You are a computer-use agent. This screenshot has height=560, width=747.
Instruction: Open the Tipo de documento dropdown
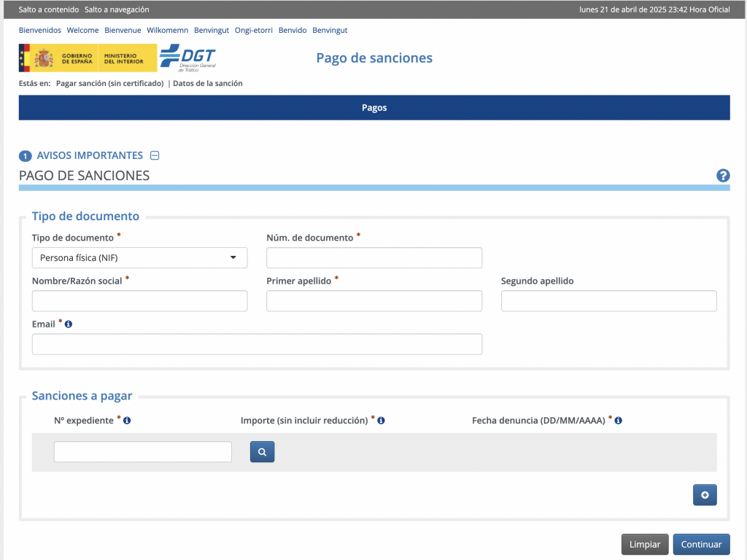pos(139,258)
